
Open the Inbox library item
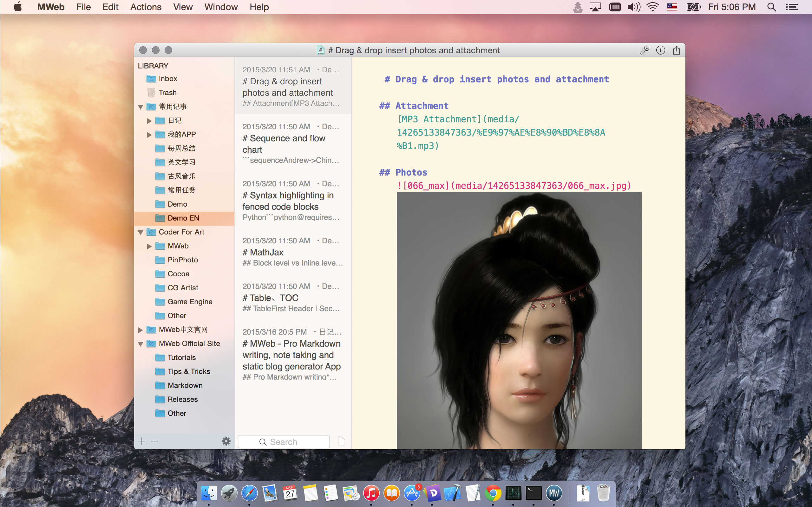pyautogui.click(x=168, y=79)
